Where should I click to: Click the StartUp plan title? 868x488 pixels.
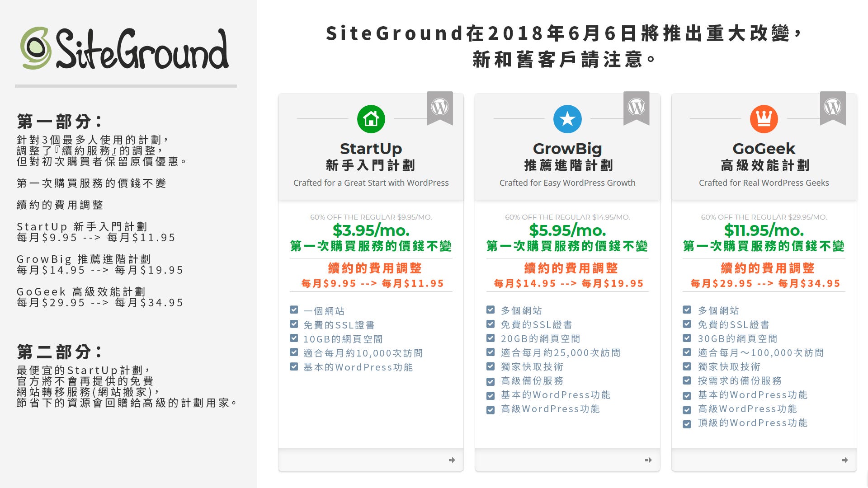[371, 149]
